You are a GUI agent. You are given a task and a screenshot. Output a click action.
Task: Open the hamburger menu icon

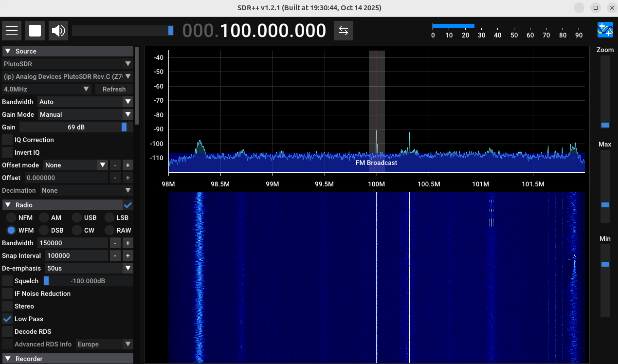point(12,31)
